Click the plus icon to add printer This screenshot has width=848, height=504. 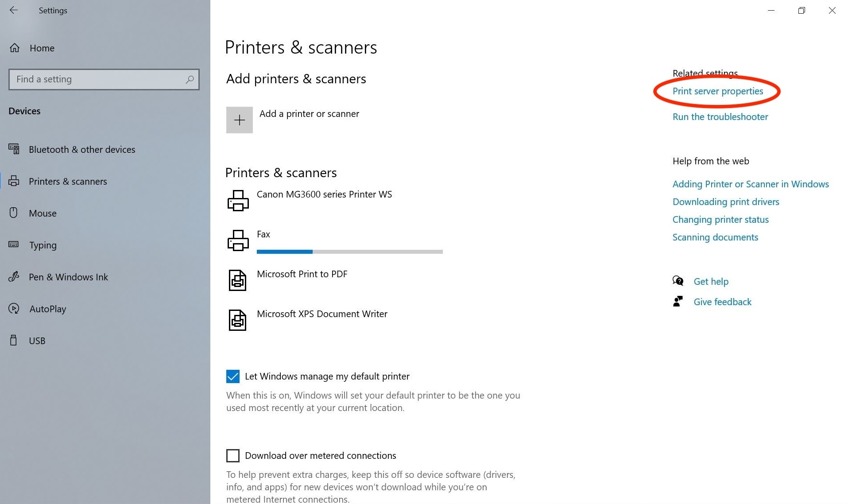[x=240, y=120]
